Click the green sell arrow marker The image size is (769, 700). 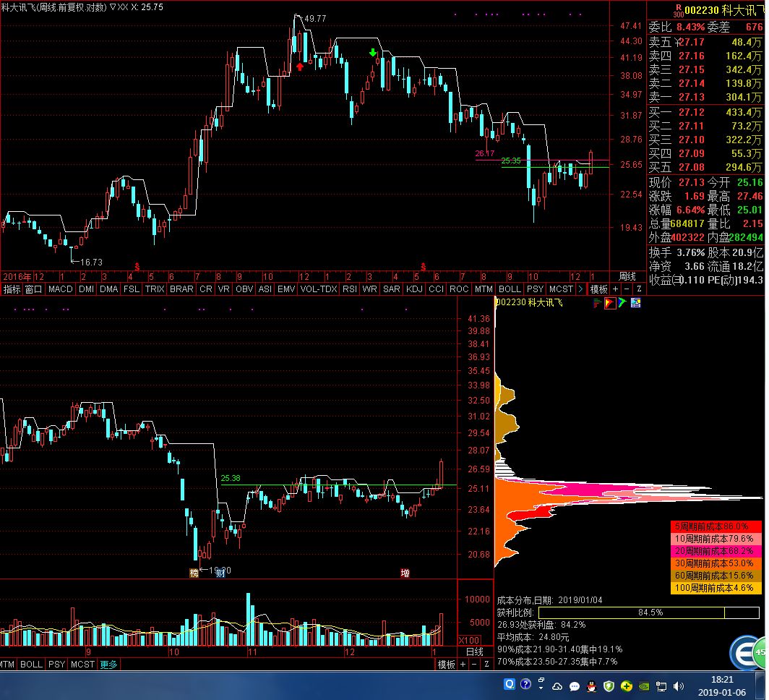point(372,53)
